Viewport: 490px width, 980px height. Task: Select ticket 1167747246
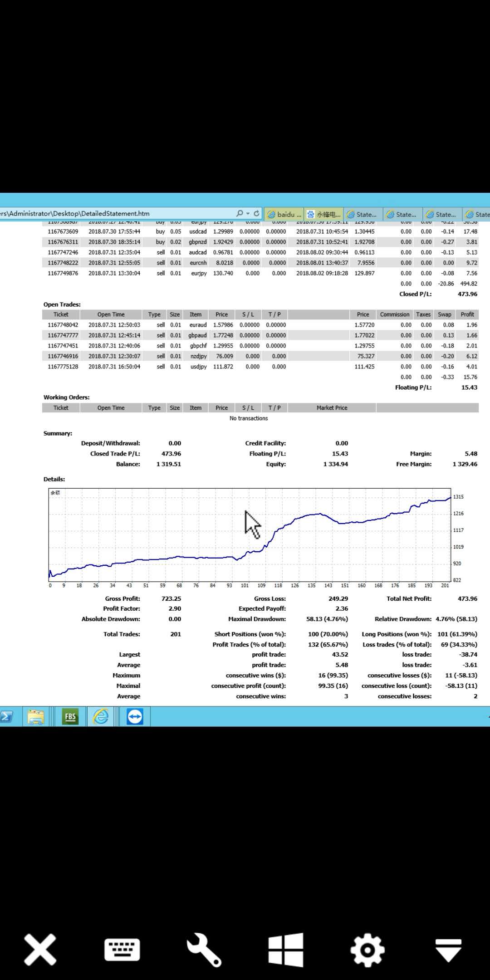[63, 252]
